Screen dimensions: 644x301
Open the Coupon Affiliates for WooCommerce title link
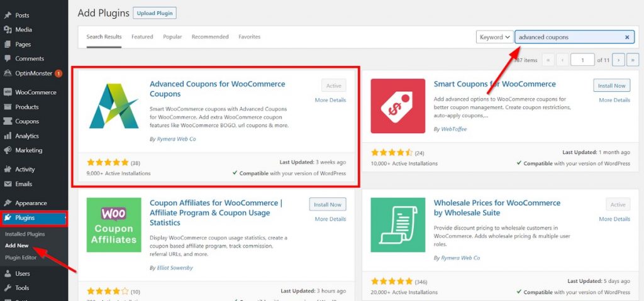coord(216,213)
